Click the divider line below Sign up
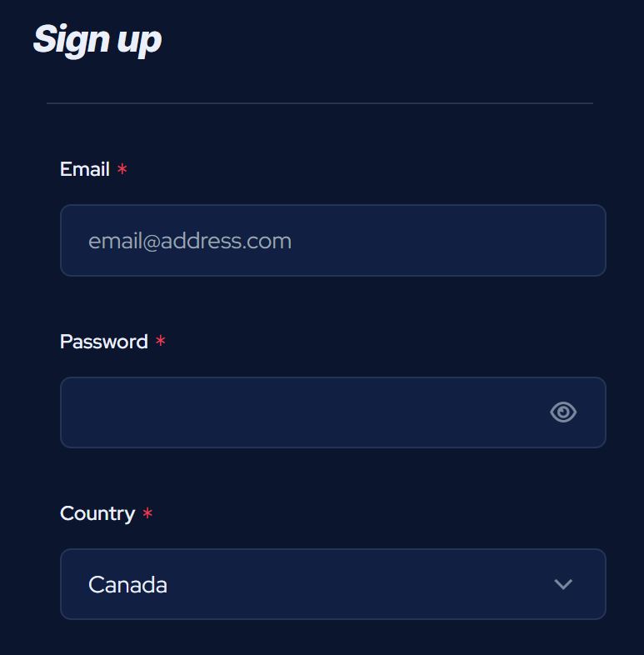The image size is (644, 655). click(x=320, y=103)
